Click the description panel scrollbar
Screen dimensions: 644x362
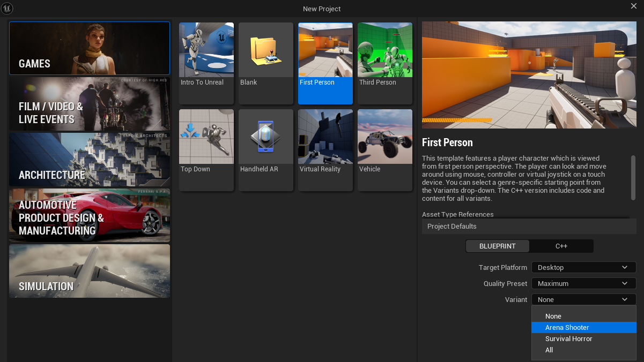[633, 178]
